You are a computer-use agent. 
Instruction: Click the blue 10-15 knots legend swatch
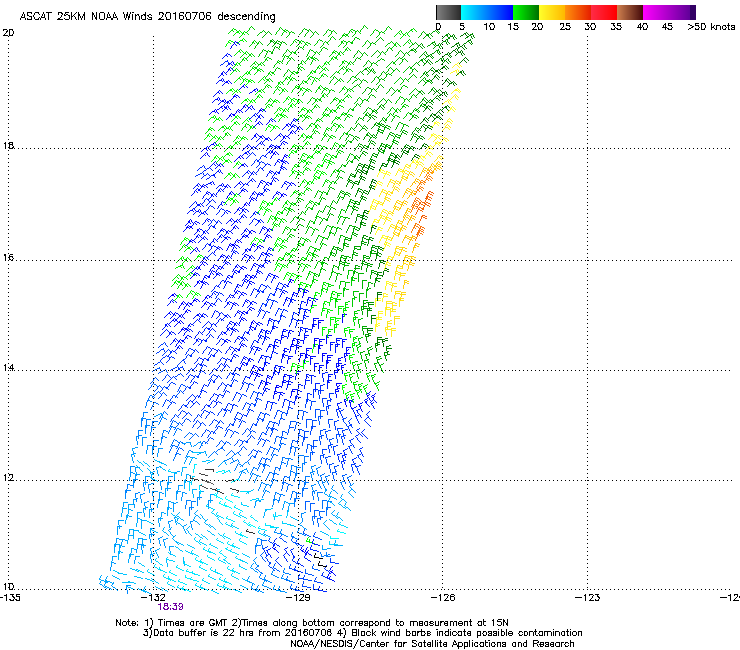tap(500, 12)
